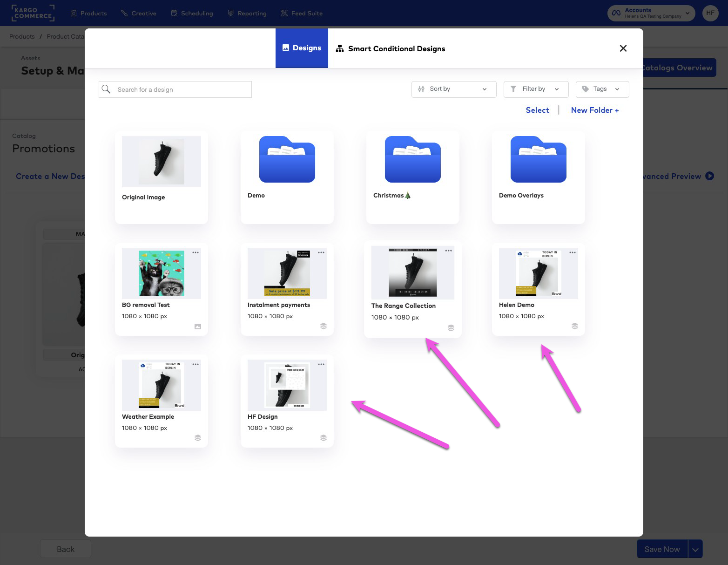Click the Products catalog icon in the navbar

[x=73, y=13]
